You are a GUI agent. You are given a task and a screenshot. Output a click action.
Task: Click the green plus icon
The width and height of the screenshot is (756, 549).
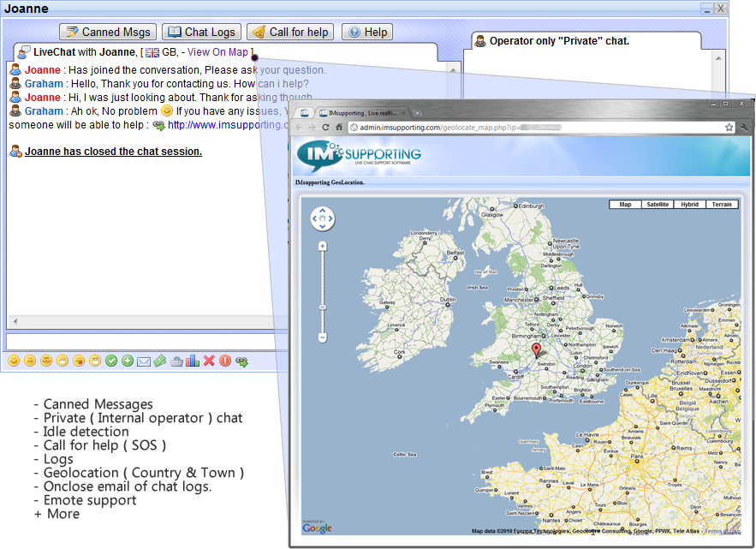[x=128, y=361]
